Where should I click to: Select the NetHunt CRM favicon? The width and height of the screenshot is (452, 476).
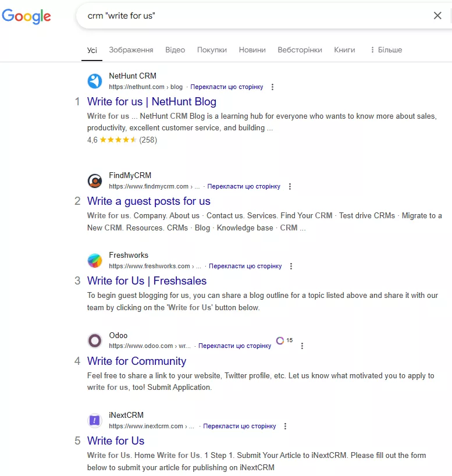coord(95,81)
